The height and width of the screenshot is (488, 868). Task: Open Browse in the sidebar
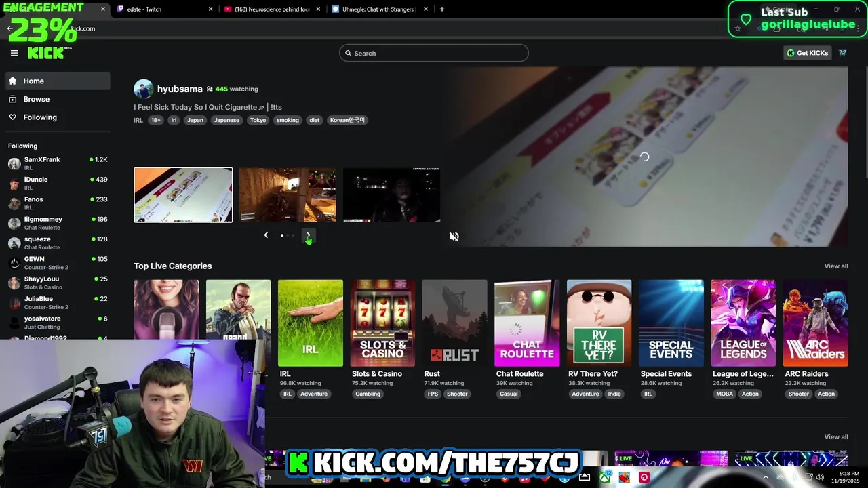(x=58, y=99)
